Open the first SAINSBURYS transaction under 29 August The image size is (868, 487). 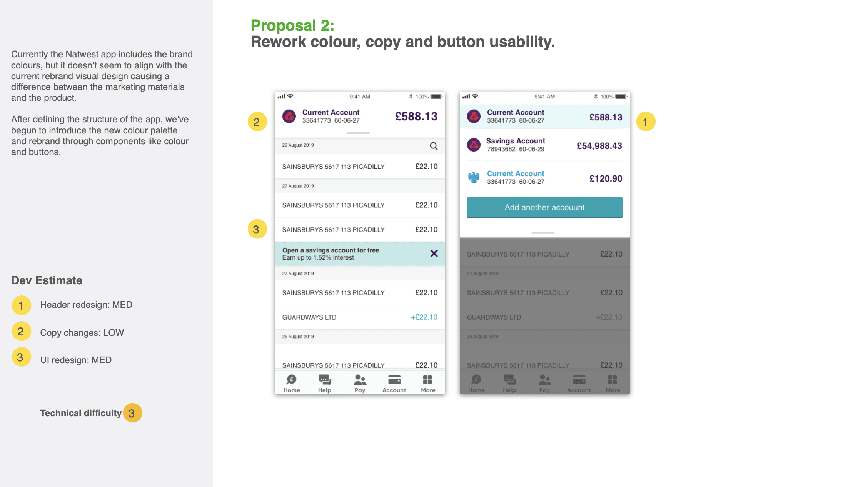click(x=360, y=167)
